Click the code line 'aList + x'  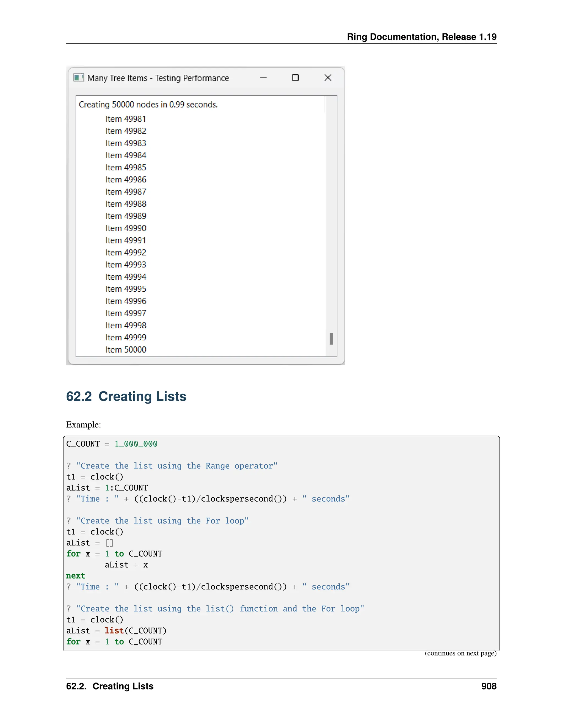point(126,565)
